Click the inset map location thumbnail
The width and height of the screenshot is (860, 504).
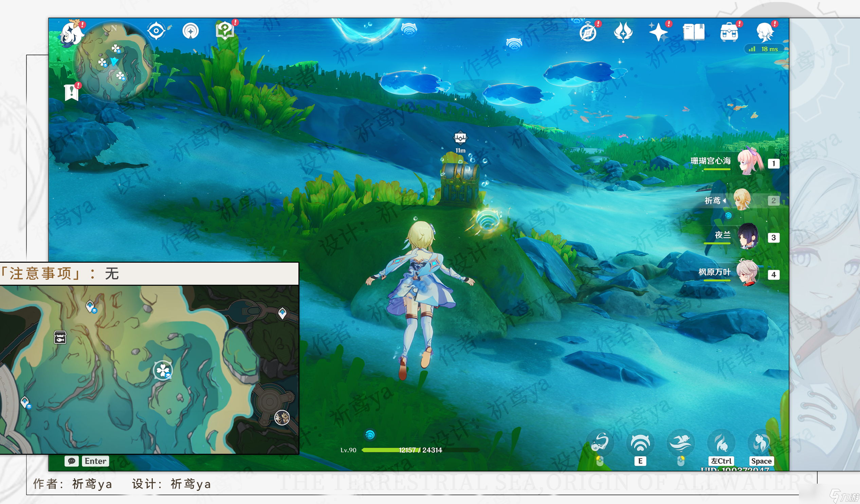pos(149,370)
